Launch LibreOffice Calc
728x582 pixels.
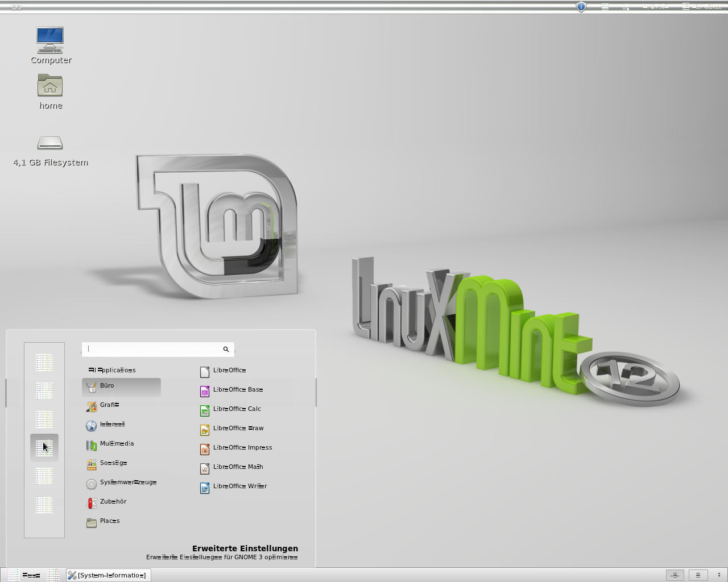pyautogui.click(x=230, y=410)
